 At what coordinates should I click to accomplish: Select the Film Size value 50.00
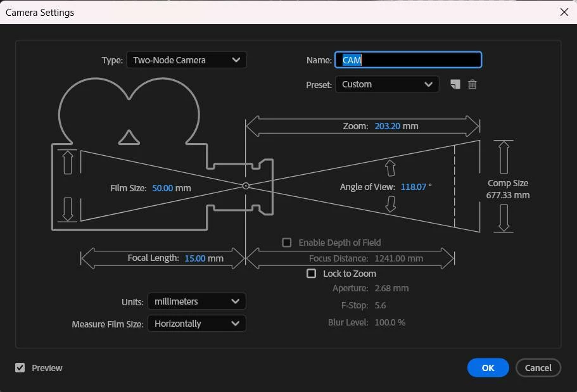(x=162, y=188)
